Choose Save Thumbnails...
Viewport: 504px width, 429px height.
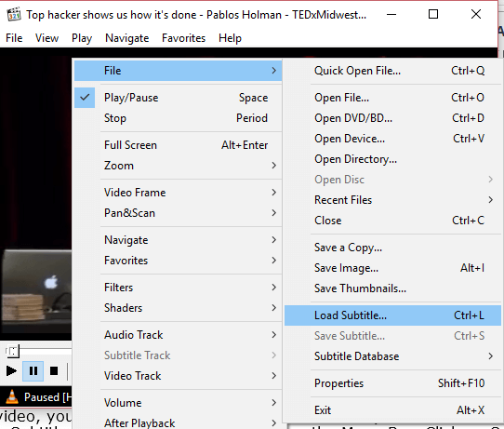(392, 288)
